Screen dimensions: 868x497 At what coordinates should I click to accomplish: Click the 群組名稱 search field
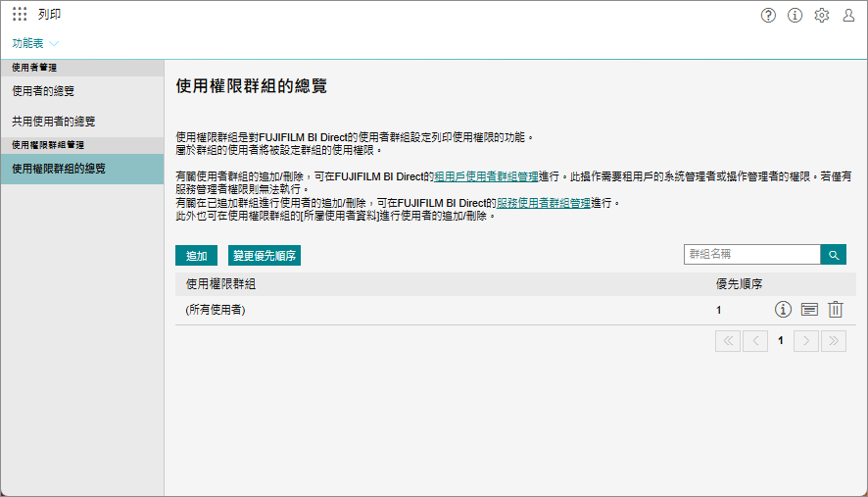tap(751, 255)
